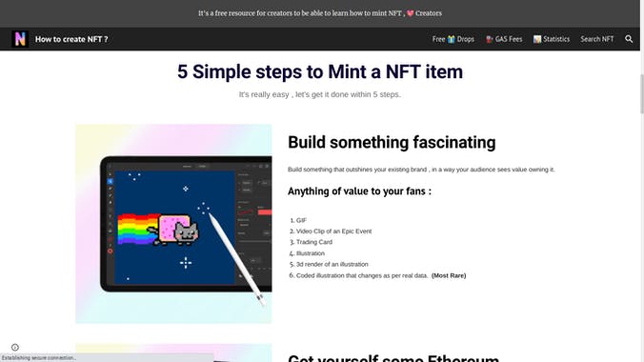Click the colorful N site logo

point(20,39)
